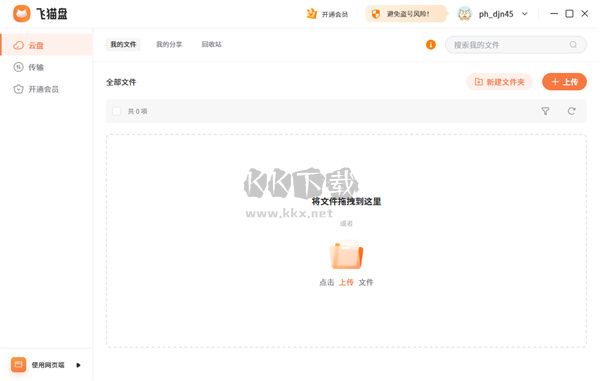This screenshot has width=600, height=381.
Task: Open the filter funnel icon
Action: [x=545, y=111]
